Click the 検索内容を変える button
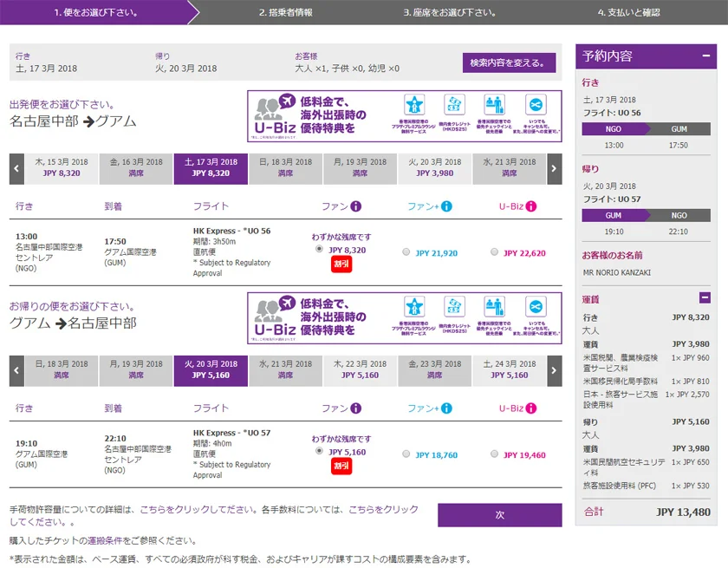This screenshot has height=568, width=728. point(509,62)
